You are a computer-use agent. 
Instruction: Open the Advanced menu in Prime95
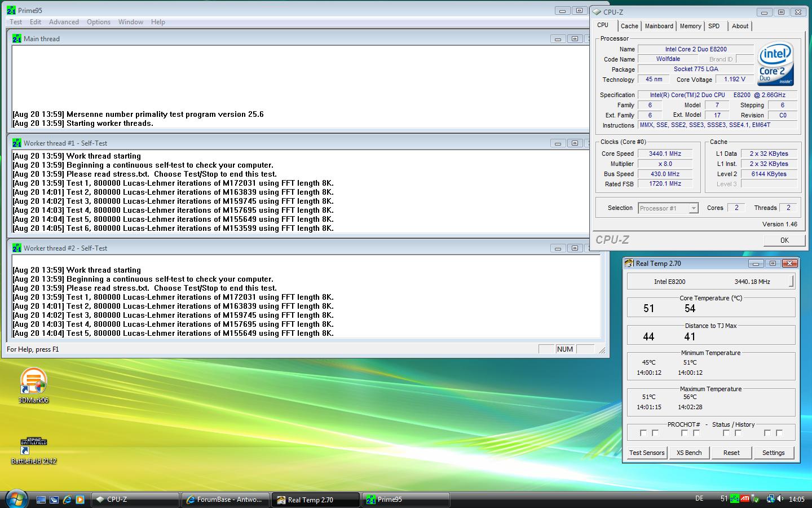(x=64, y=22)
